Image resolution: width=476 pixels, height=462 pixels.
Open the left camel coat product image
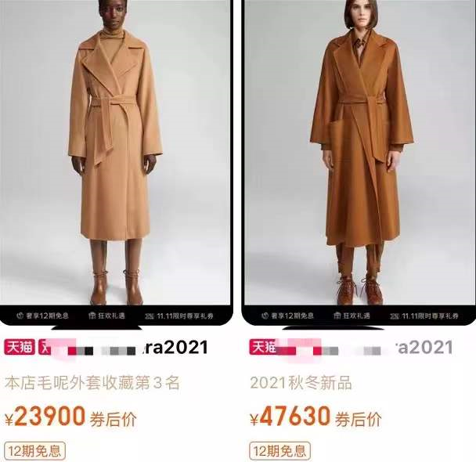click(115, 152)
